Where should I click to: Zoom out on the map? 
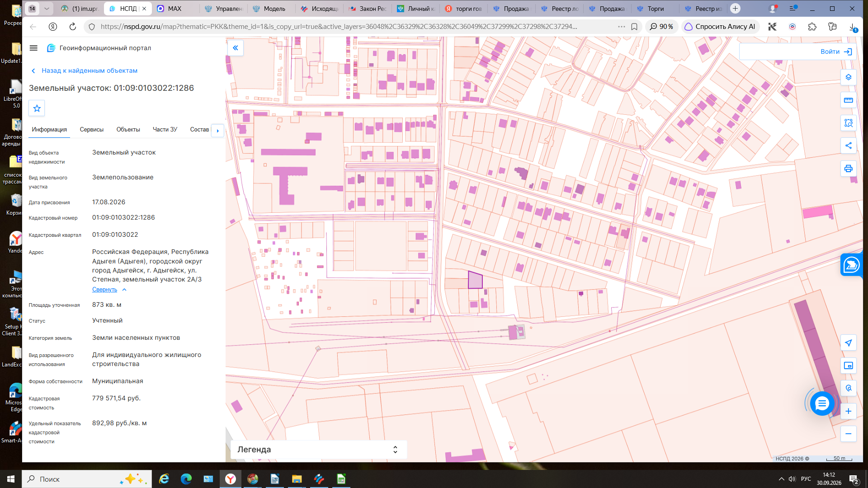pyautogui.click(x=849, y=434)
